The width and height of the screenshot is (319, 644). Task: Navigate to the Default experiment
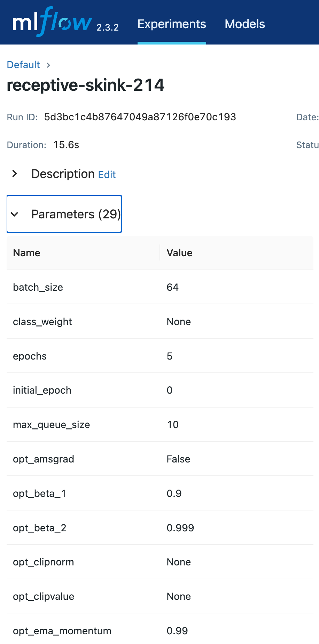(x=23, y=65)
